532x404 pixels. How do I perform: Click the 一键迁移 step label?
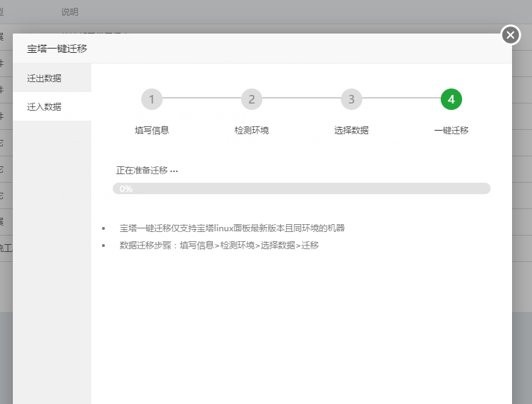[x=451, y=131]
